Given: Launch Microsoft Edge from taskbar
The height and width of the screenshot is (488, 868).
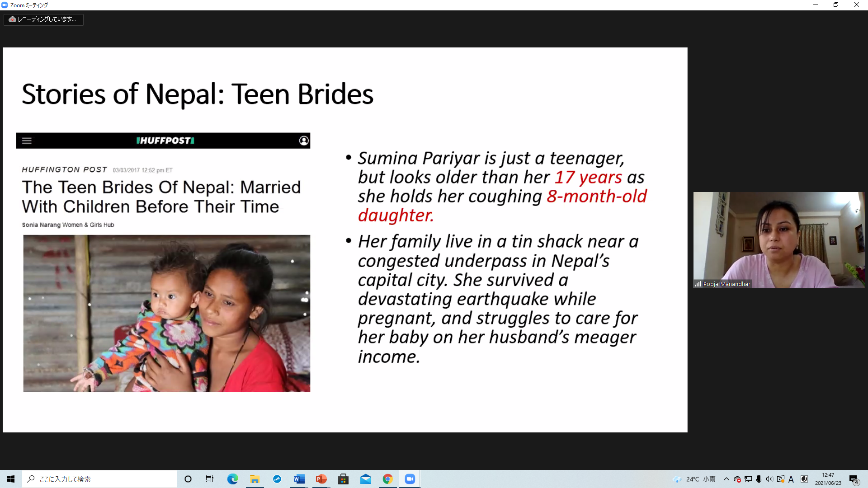Looking at the screenshot, I should pyautogui.click(x=233, y=479).
